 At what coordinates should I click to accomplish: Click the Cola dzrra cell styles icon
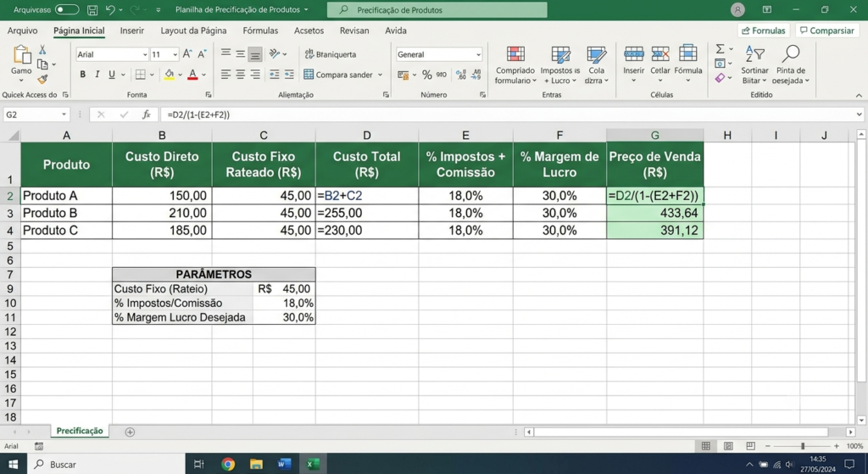click(596, 54)
